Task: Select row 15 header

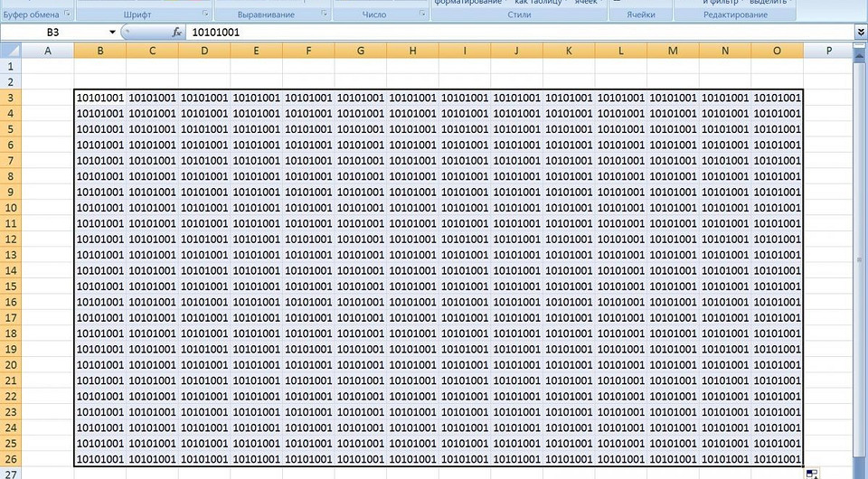Action: click(x=10, y=302)
